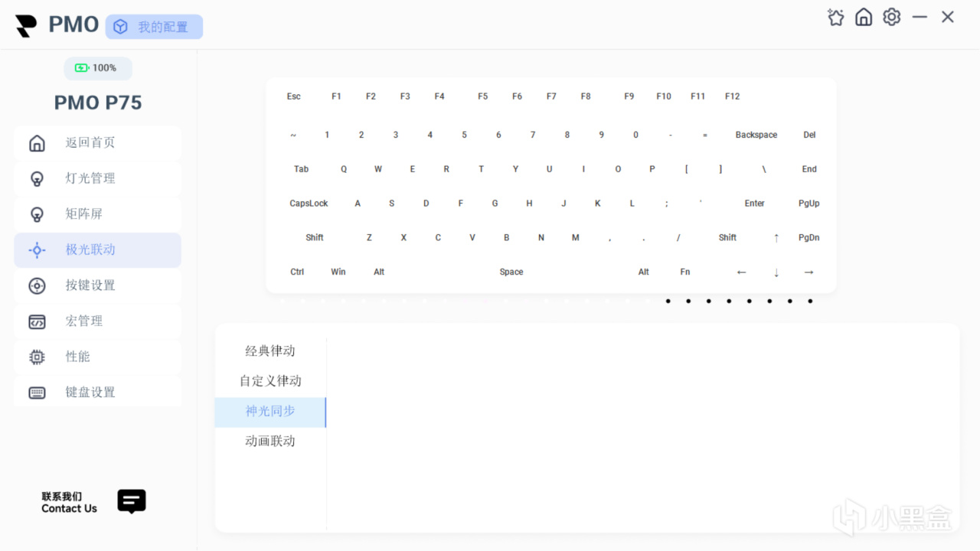The width and height of the screenshot is (980, 551).
Task: Select the left bracket [ key
Action: click(x=686, y=169)
